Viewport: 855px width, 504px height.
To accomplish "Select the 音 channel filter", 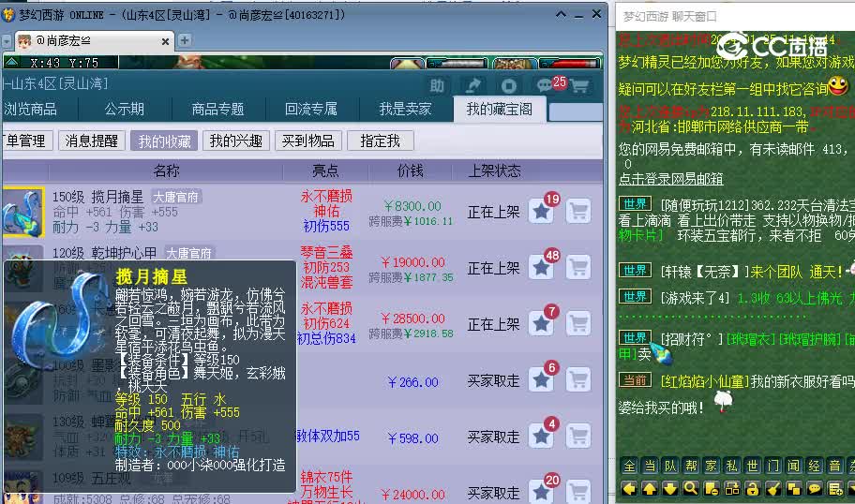I will coord(834,466).
